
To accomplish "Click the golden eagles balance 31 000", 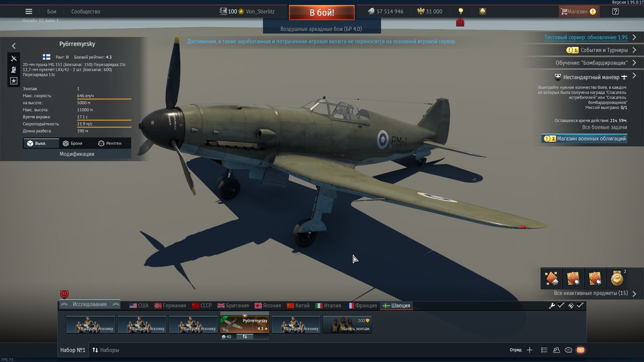I will (x=430, y=12).
